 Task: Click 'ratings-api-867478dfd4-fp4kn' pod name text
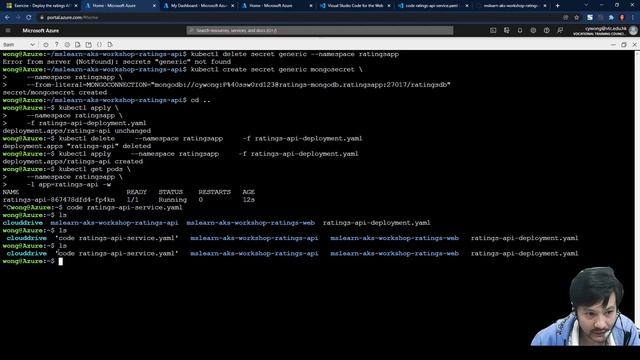point(59,200)
